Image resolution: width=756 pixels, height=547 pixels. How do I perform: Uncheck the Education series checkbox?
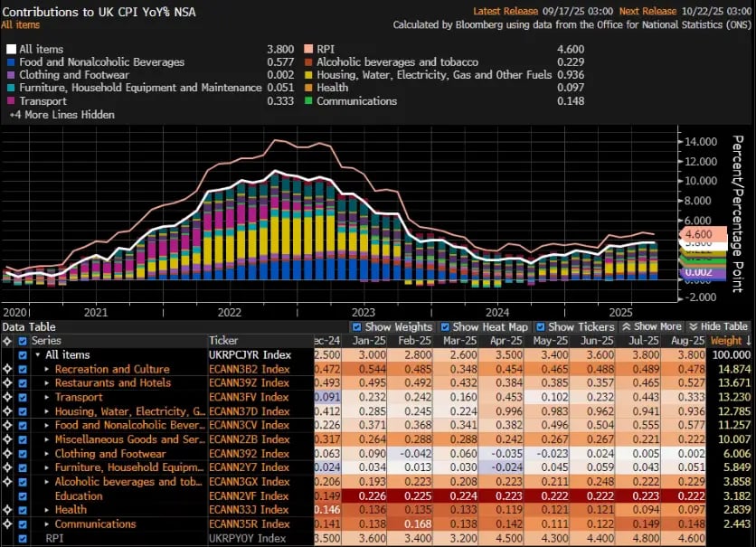pyautogui.click(x=24, y=496)
